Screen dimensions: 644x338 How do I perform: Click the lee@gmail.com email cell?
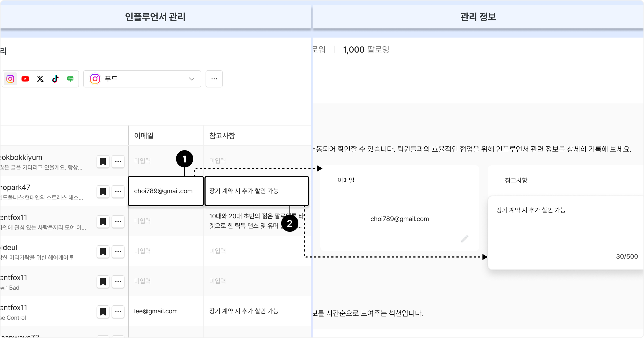[156, 311]
